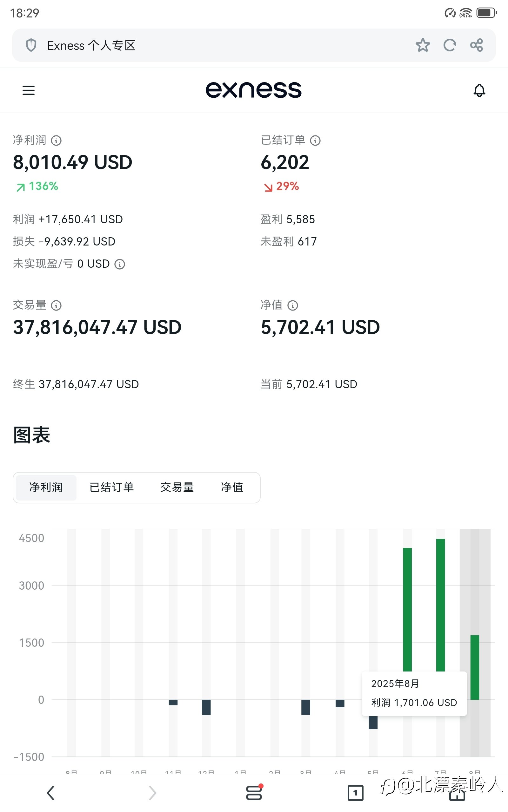Screen dimensions: 508x812
Task: Select the November loss bar
Action: (x=173, y=703)
